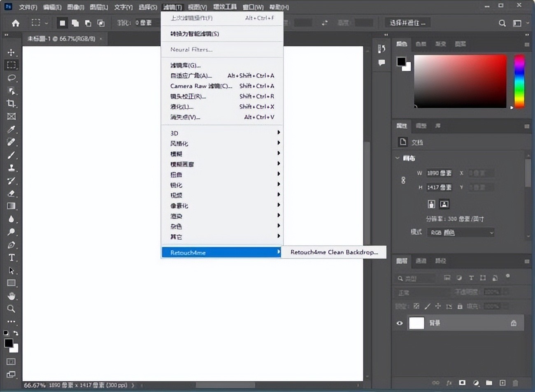Image resolution: width=535 pixels, height=392 pixels.
Task: Set canvas orientation to landscape
Action: click(x=444, y=204)
